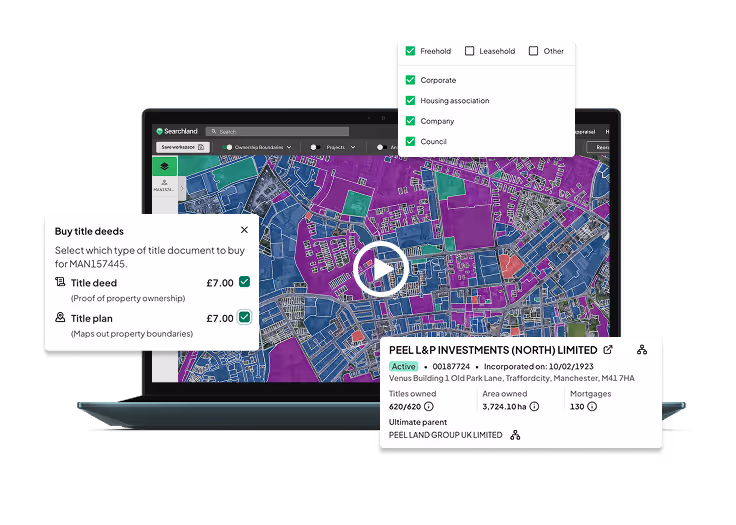Show info for Area owned 3,724.10 ha
Screen dimensions: 736x525
tap(534, 406)
